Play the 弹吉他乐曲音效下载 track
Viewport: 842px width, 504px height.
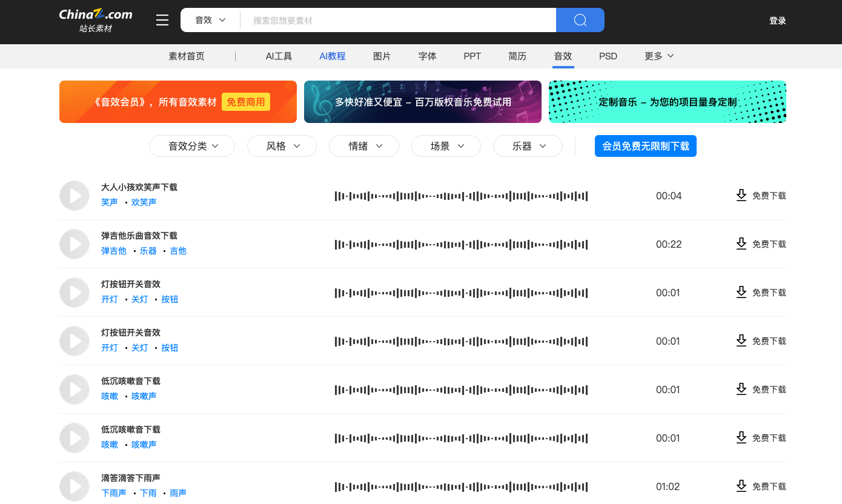tap(75, 244)
